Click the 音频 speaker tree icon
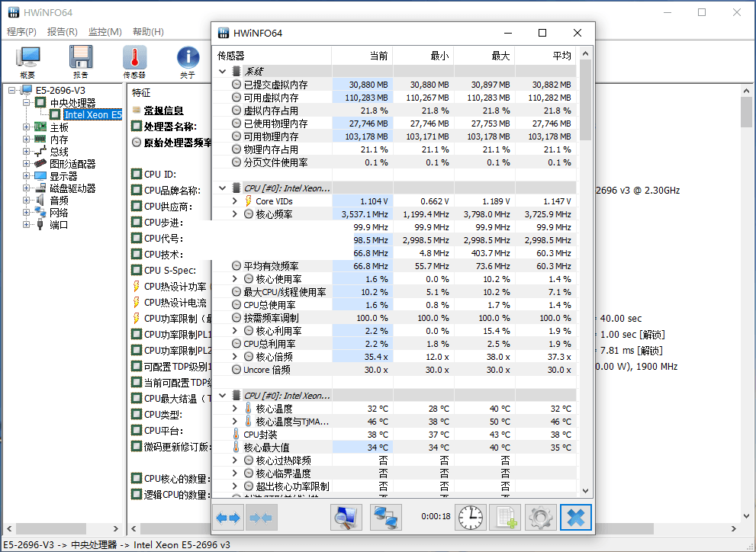756x552 pixels. [x=40, y=201]
